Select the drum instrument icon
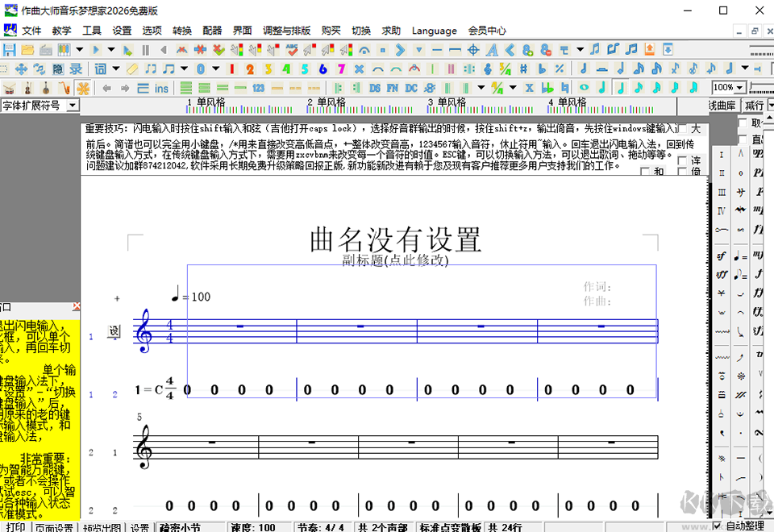The image size is (774, 532). 10,89
